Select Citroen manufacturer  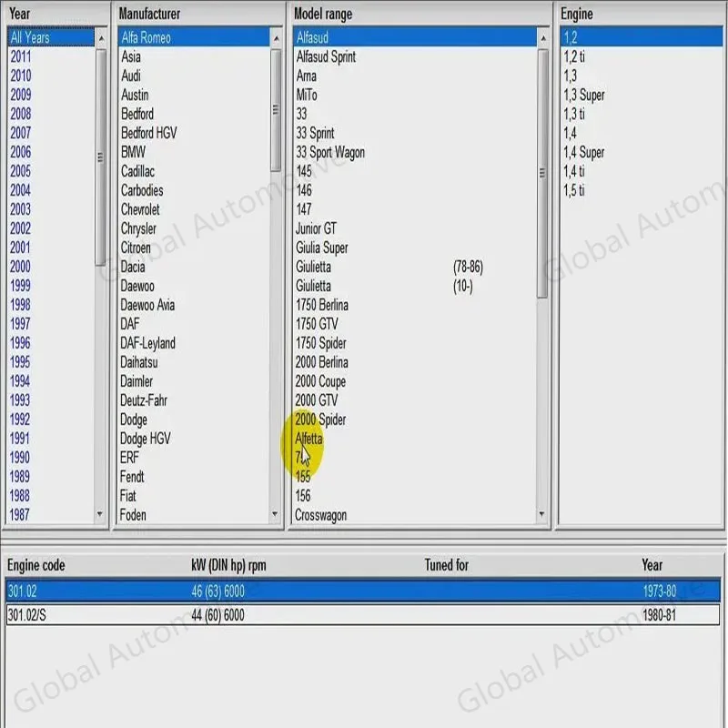coord(136,248)
